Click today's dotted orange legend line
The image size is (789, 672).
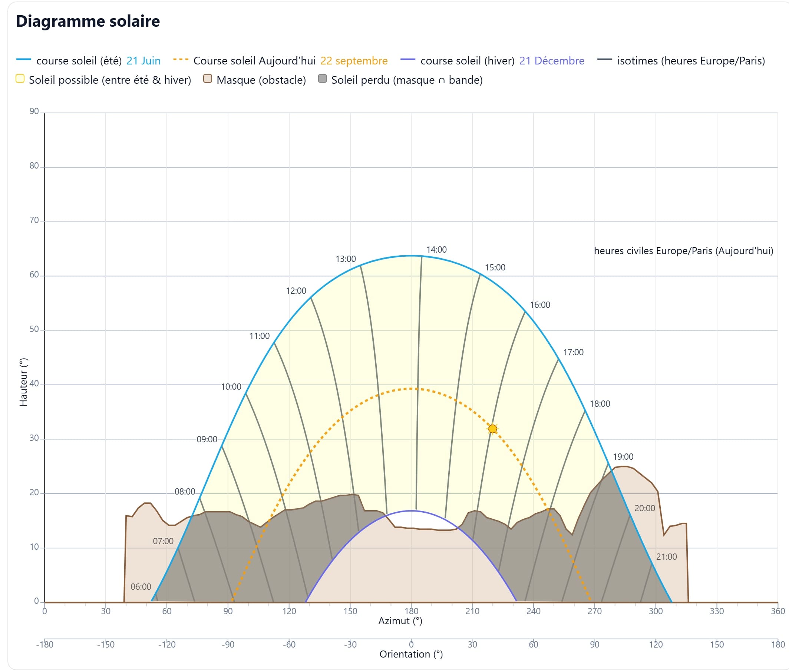tap(181, 60)
